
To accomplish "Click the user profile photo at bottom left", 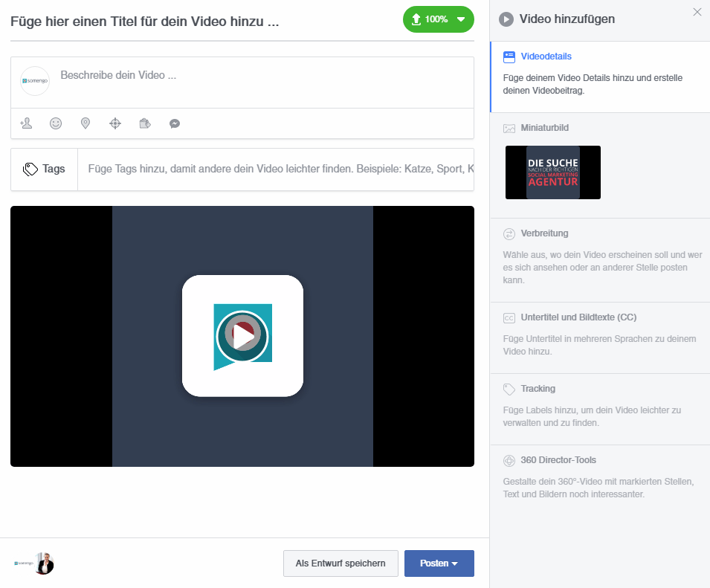I will point(45,563).
